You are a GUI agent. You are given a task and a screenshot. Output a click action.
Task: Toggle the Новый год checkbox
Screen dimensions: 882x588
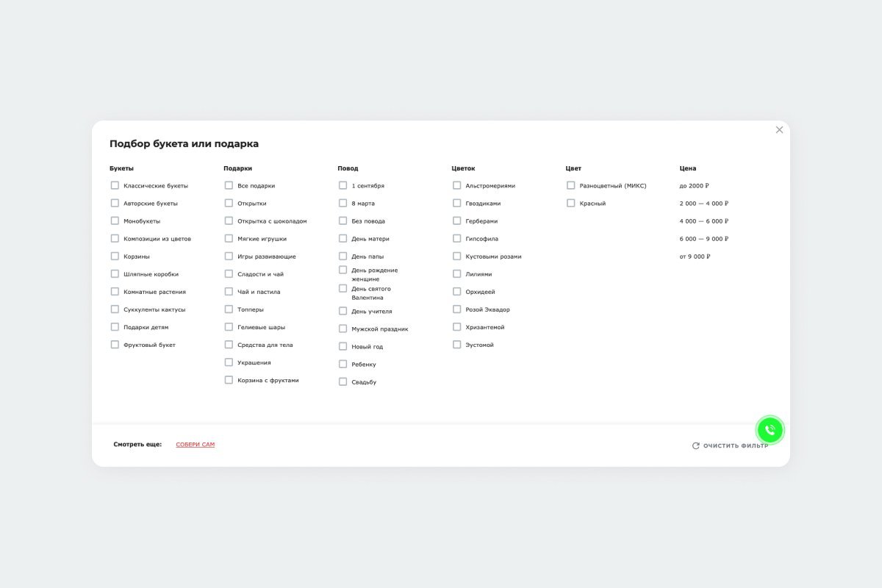343,346
